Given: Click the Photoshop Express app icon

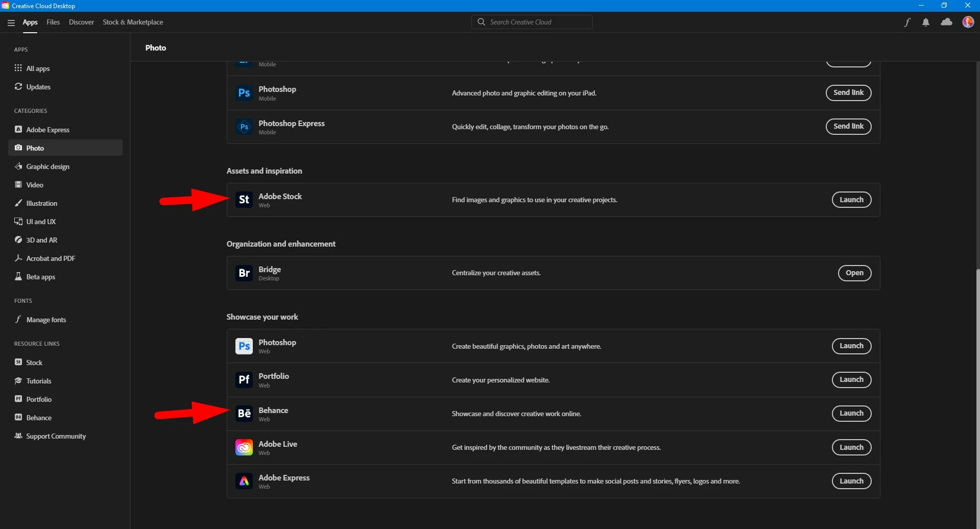Looking at the screenshot, I should pos(244,127).
